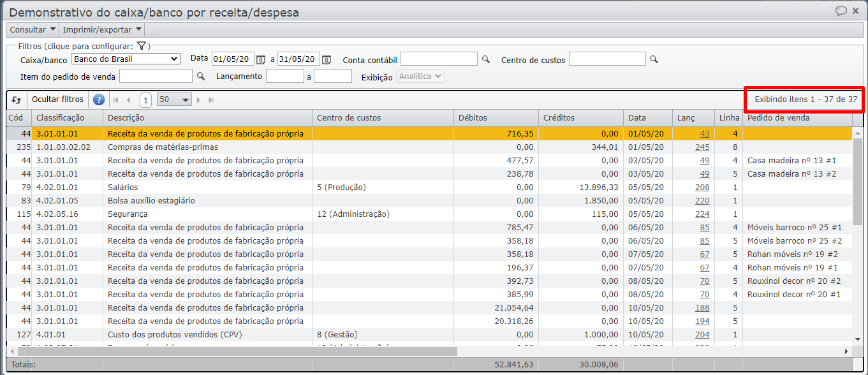Sort by Pedido de venda column header
Image resolution: width=868 pixels, height=375 pixels.
tap(798, 118)
